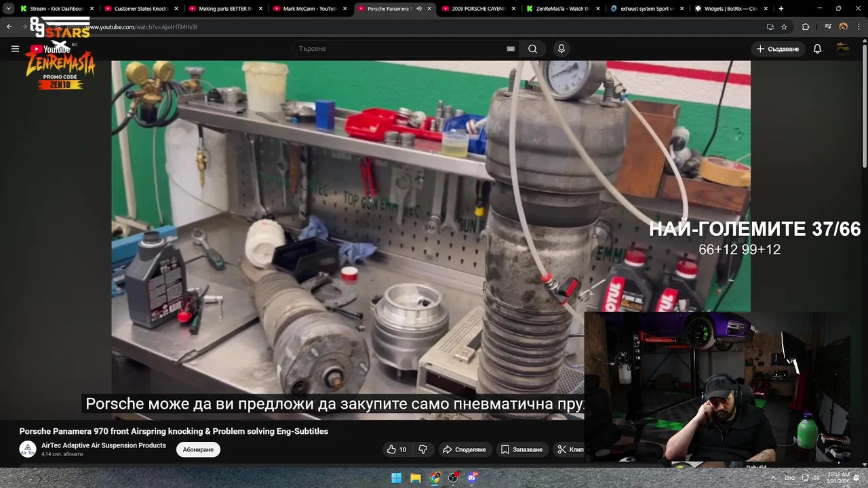Open YouTube notifications bell

(x=817, y=49)
